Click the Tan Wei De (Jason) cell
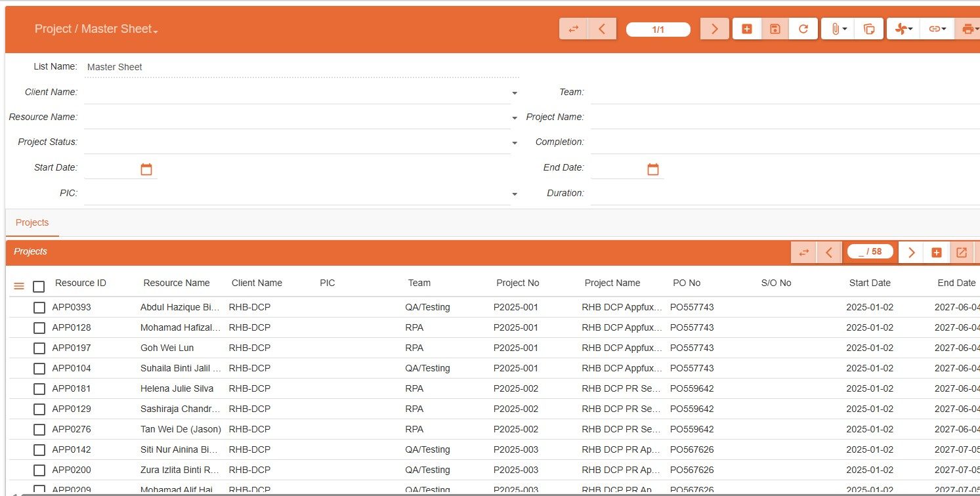This screenshot has width=980, height=496. click(181, 429)
